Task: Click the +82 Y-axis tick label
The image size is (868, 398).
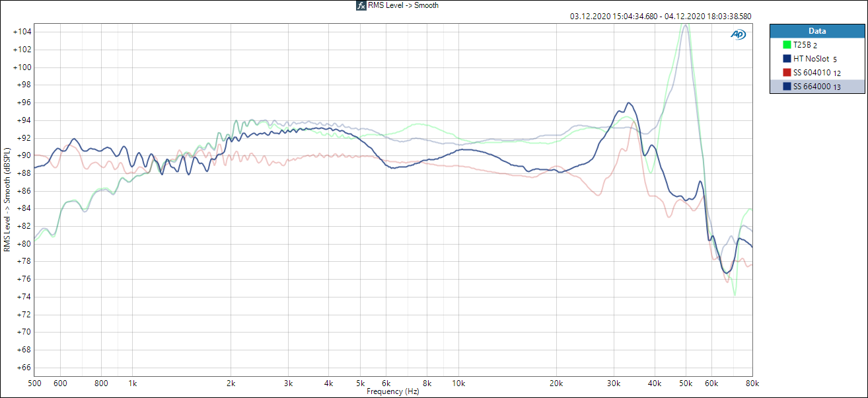Action: click(x=23, y=226)
